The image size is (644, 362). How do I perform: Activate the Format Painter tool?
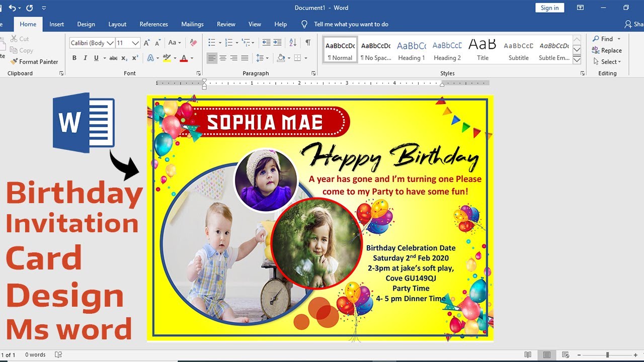point(34,62)
